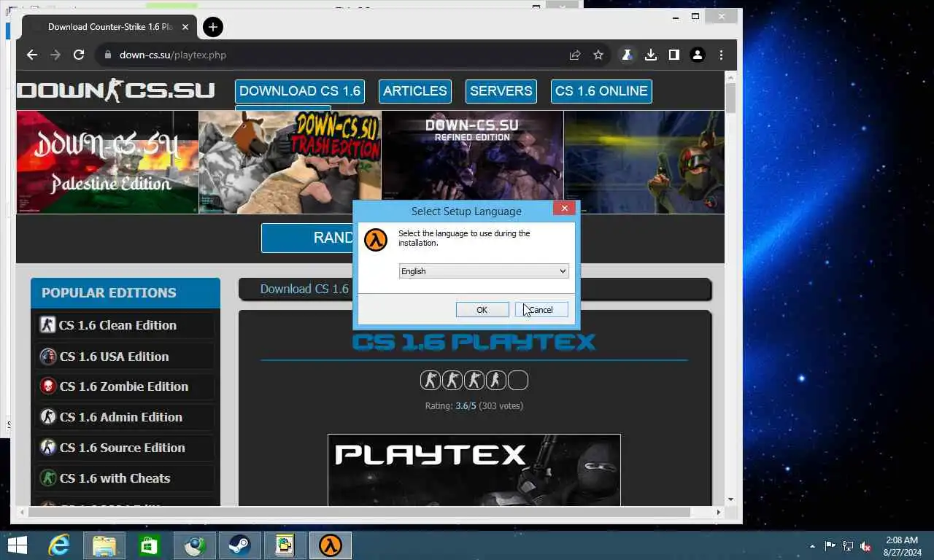Screen dimensions: 934x560
Task: Close the Select Setup Language dialog
Action: pos(563,208)
